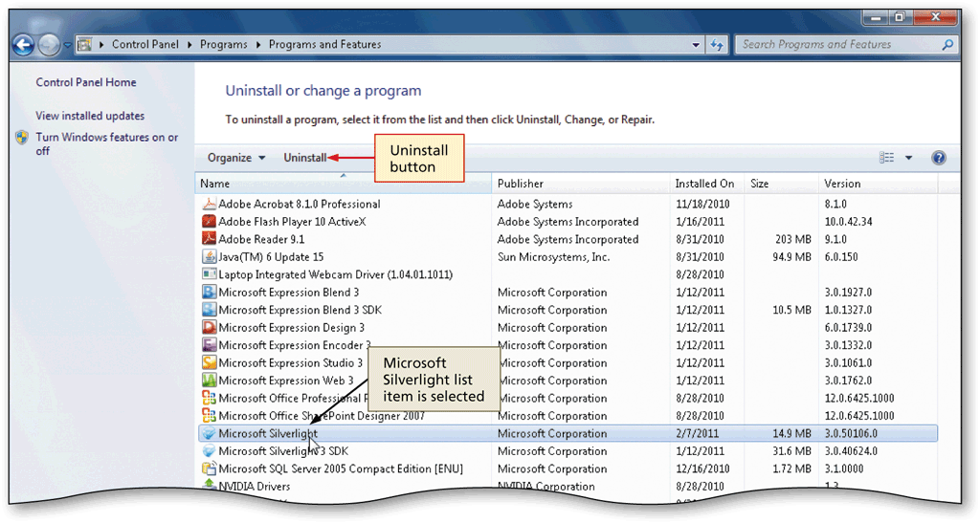Sort list by Publisher column header
The height and width of the screenshot is (523, 980).
[581, 184]
